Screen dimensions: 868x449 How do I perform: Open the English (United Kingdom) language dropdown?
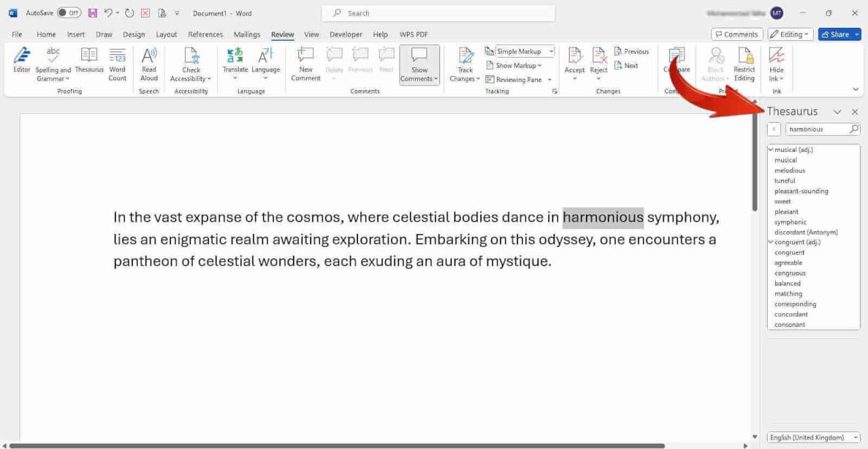(813, 437)
